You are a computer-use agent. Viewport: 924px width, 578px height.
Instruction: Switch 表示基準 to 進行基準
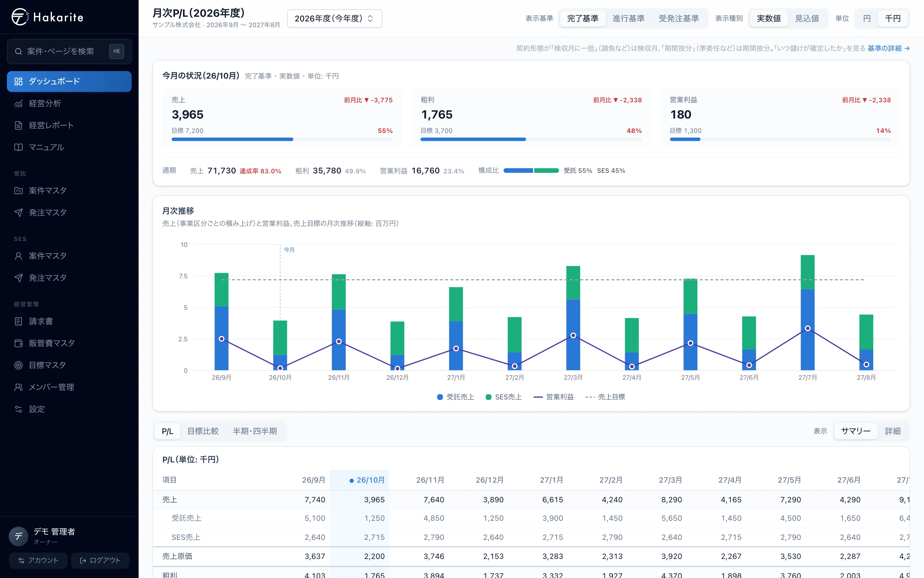tap(629, 18)
